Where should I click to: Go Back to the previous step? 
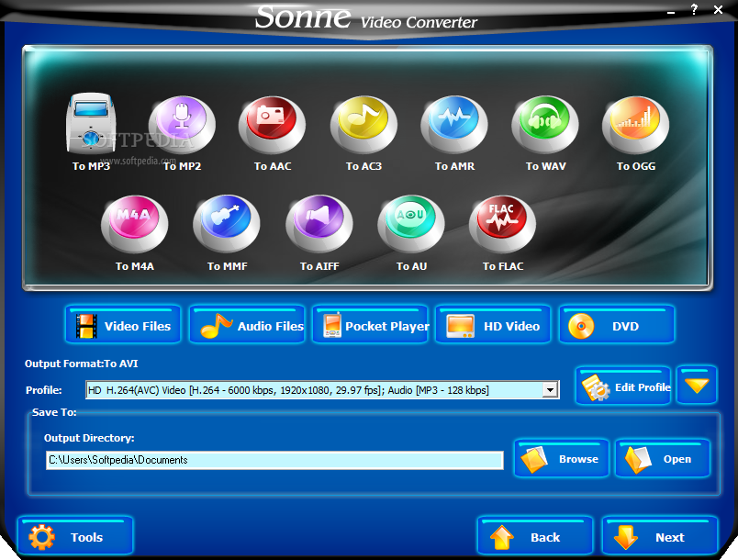[x=534, y=535]
